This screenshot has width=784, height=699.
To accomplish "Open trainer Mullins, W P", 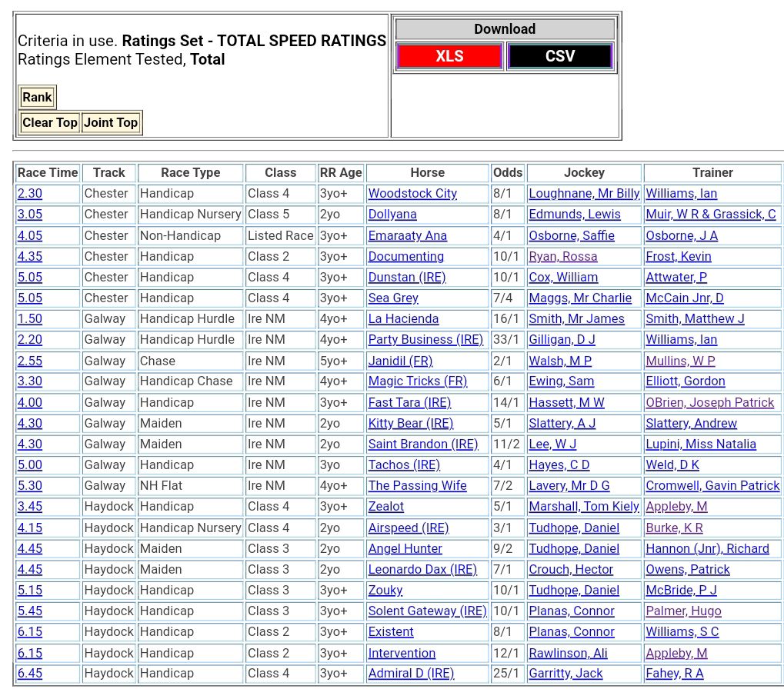I will click(680, 361).
